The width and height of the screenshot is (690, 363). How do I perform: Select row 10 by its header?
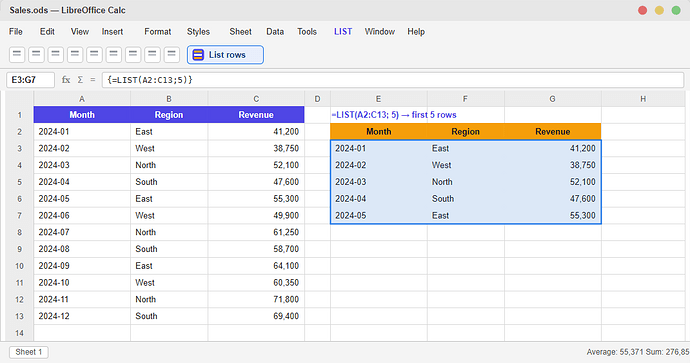pos(19,266)
